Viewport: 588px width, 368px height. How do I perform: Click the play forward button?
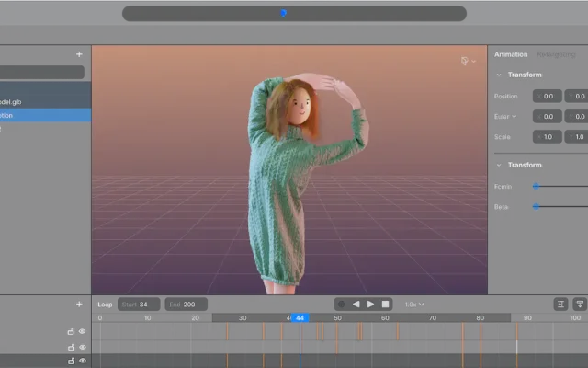click(x=370, y=305)
